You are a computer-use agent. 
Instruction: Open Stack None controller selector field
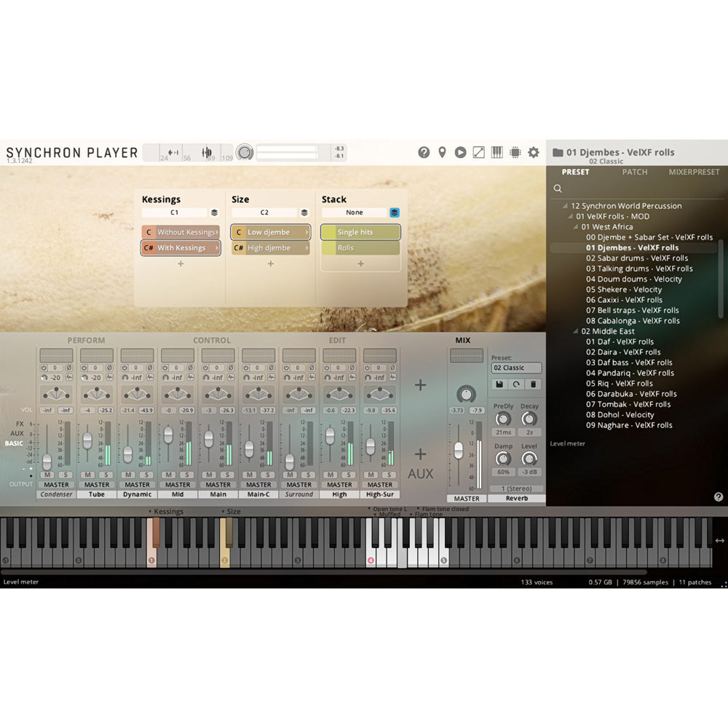[355, 213]
